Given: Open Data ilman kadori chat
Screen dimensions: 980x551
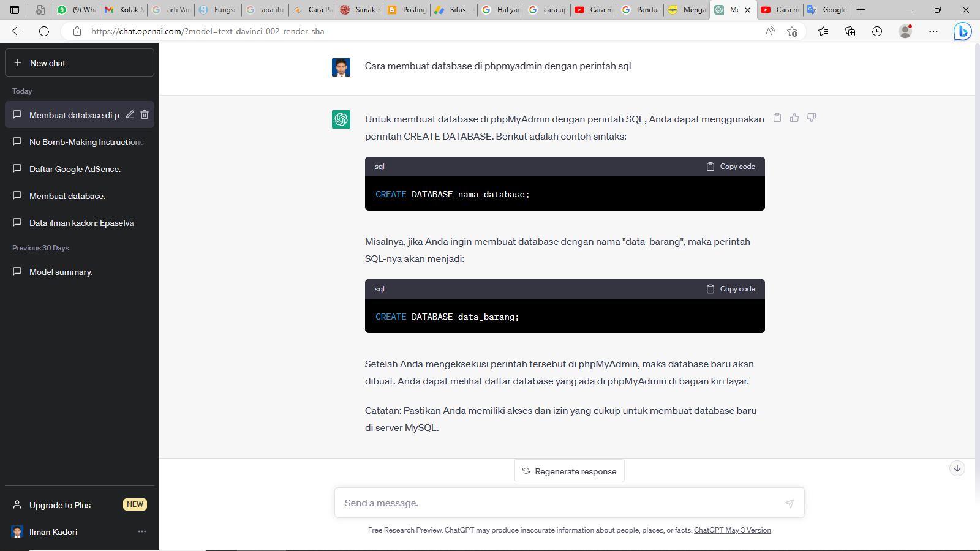Looking at the screenshot, I should click(80, 223).
